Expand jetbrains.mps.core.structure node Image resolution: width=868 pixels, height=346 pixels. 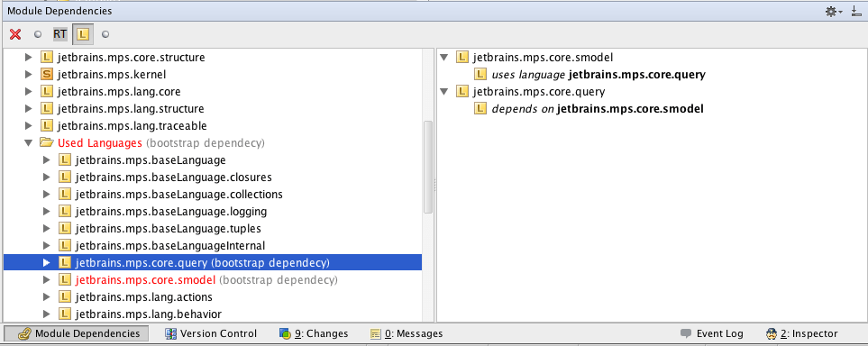(x=29, y=57)
